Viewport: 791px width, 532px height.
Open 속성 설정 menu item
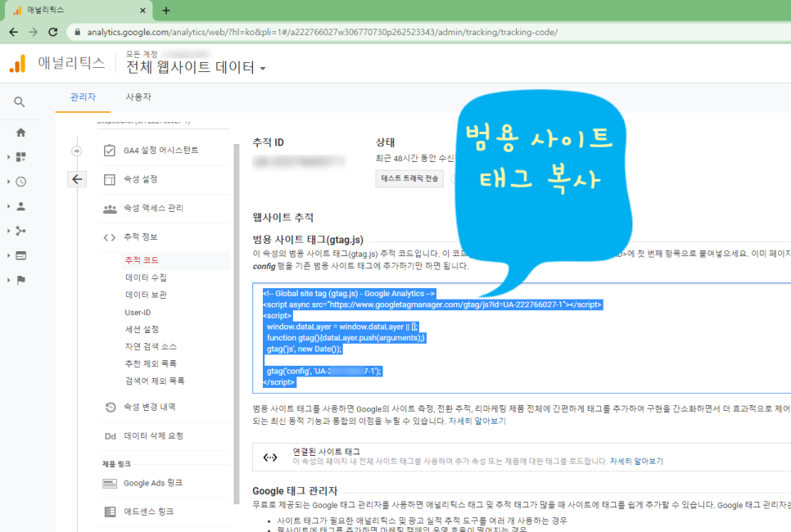(x=164, y=179)
